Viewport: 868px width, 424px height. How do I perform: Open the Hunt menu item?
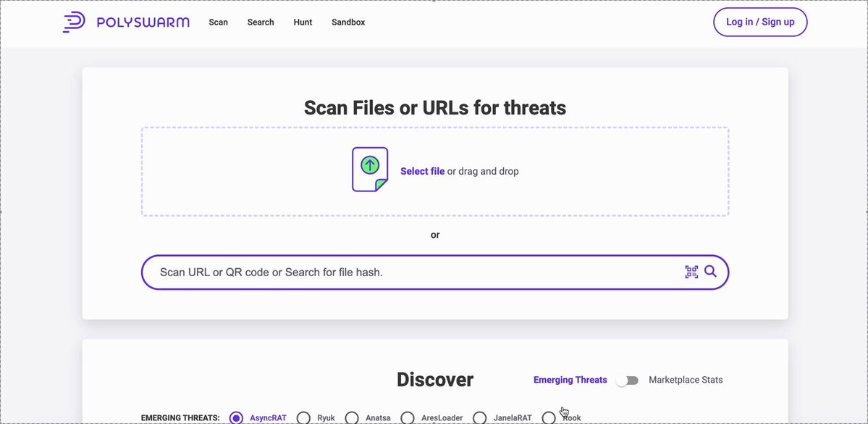pyautogui.click(x=303, y=22)
